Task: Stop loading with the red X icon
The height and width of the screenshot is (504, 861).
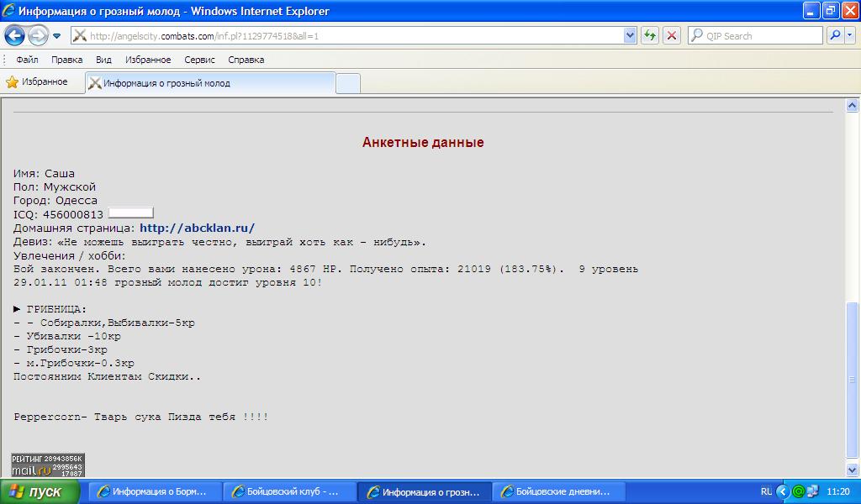Action: point(671,36)
